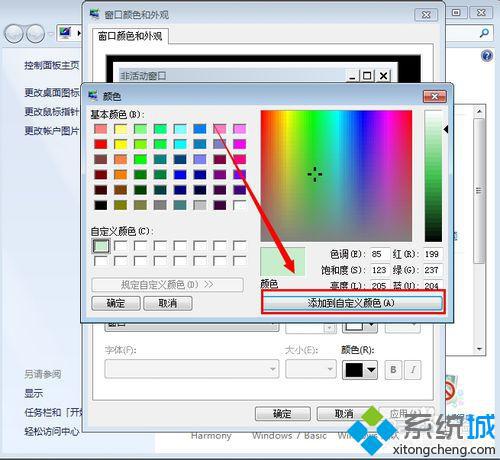Screen dimensions: 500x460
Task: Click the Bold font style icon
Action: click(x=393, y=370)
